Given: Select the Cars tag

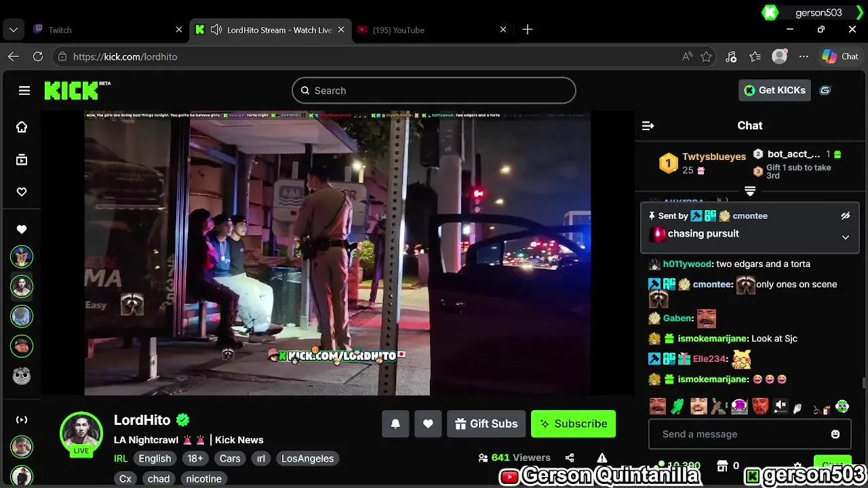Looking at the screenshot, I should point(230,458).
